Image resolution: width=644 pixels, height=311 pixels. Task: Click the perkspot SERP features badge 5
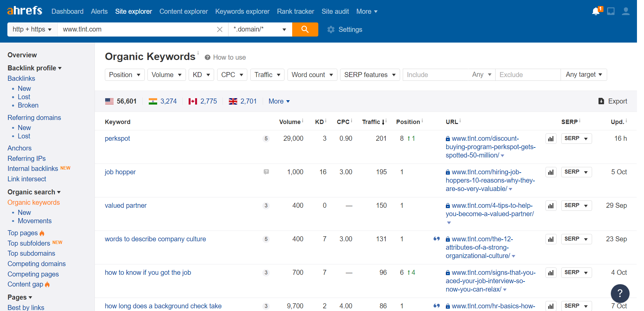tap(266, 138)
